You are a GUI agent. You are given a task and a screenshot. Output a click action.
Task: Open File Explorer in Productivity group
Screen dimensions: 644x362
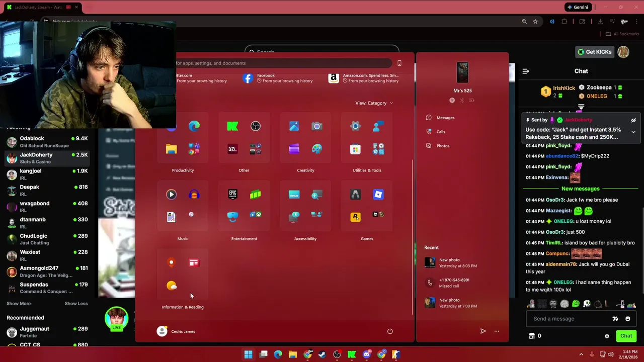(x=172, y=149)
